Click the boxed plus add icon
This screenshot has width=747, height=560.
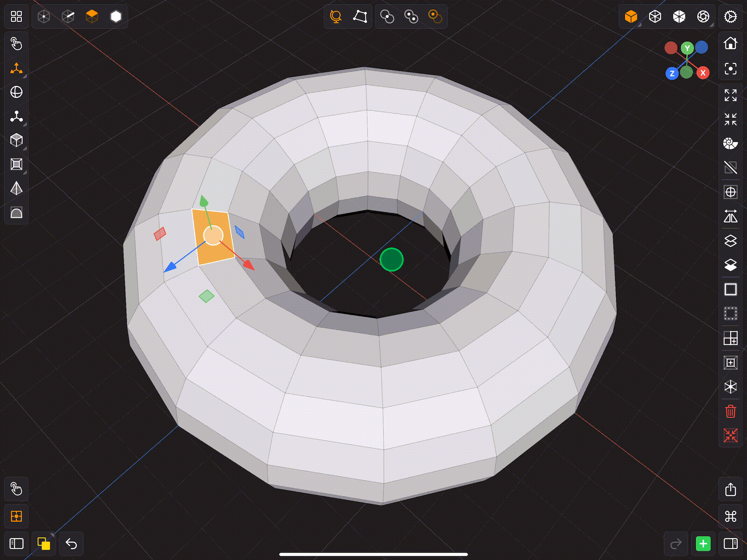pos(731,362)
